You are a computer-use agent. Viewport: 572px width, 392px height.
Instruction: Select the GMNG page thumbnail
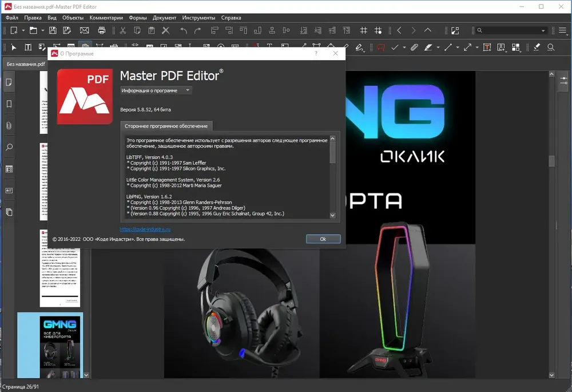(x=60, y=346)
